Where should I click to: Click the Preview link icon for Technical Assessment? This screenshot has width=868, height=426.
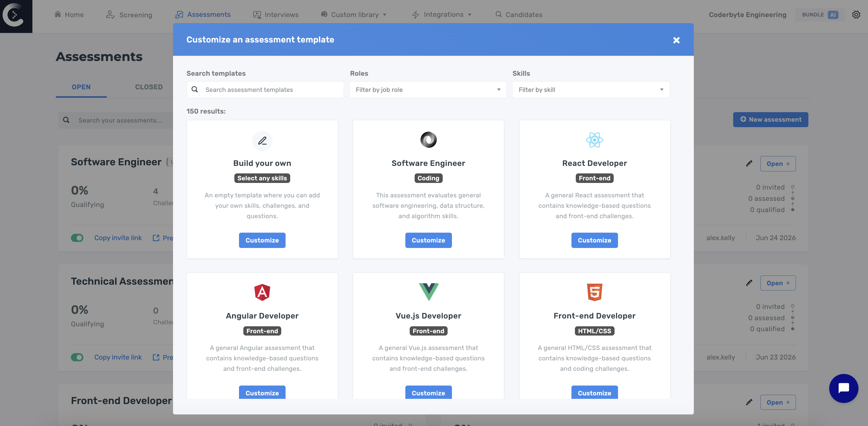(x=156, y=357)
